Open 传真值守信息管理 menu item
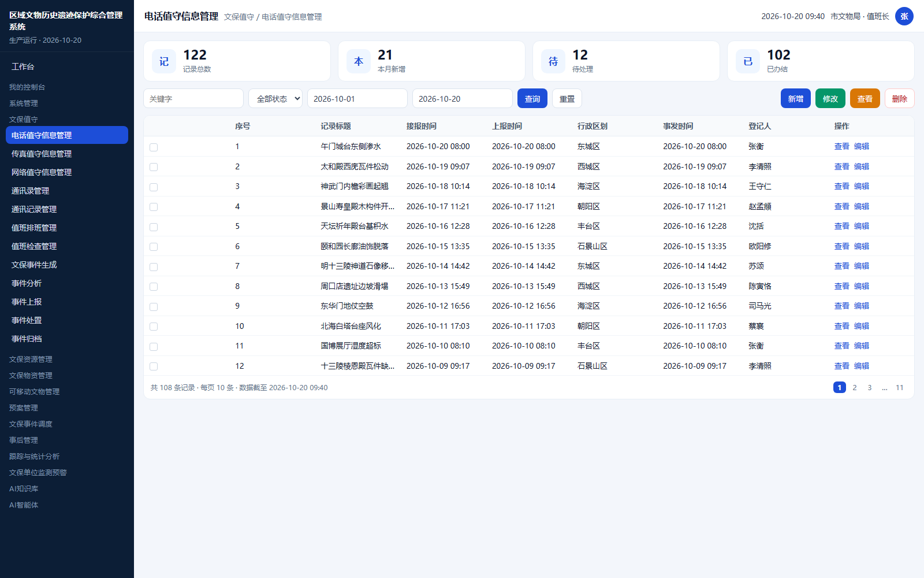Image resolution: width=924 pixels, height=578 pixels. point(67,154)
